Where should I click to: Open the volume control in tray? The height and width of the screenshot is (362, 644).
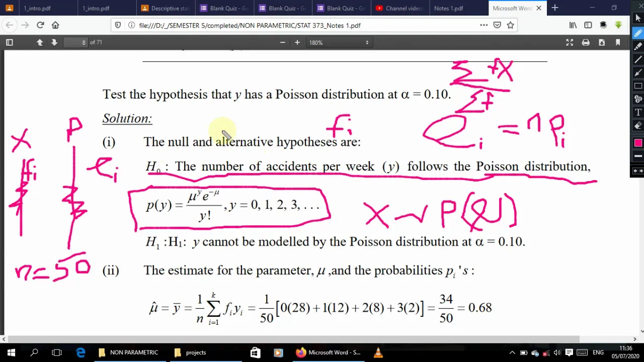coord(557,352)
